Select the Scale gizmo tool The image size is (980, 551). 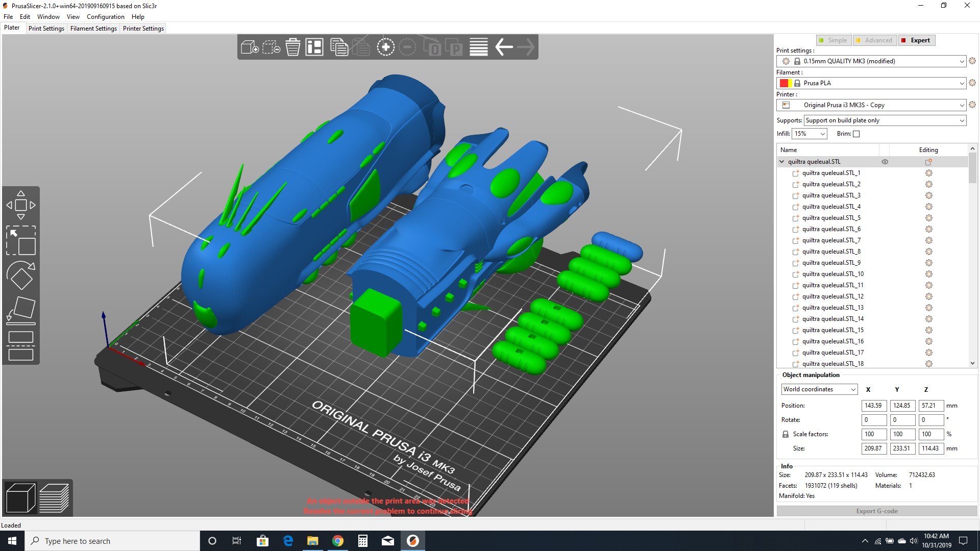tap(21, 240)
